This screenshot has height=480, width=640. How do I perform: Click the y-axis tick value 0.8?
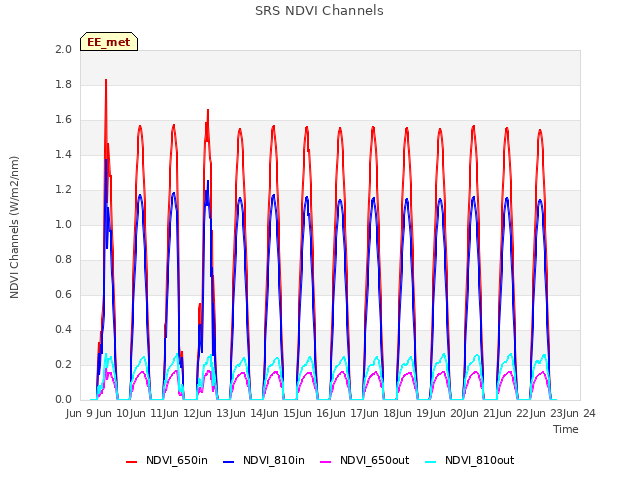(x=63, y=260)
